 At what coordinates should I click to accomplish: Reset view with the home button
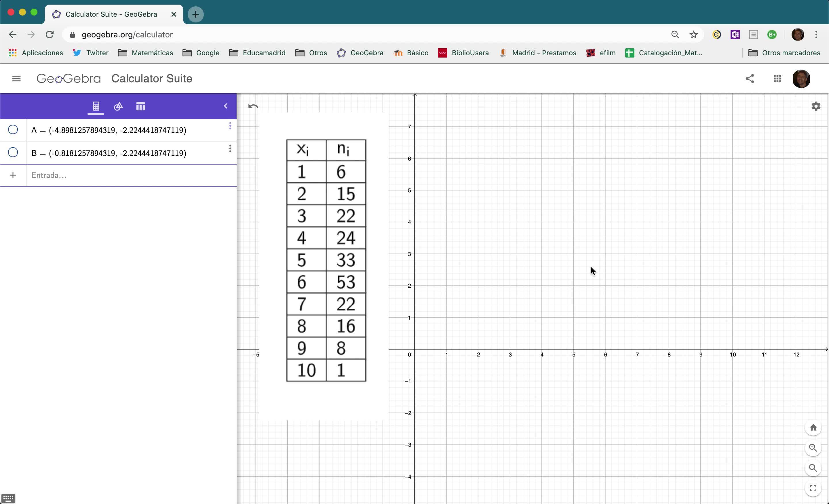(813, 427)
